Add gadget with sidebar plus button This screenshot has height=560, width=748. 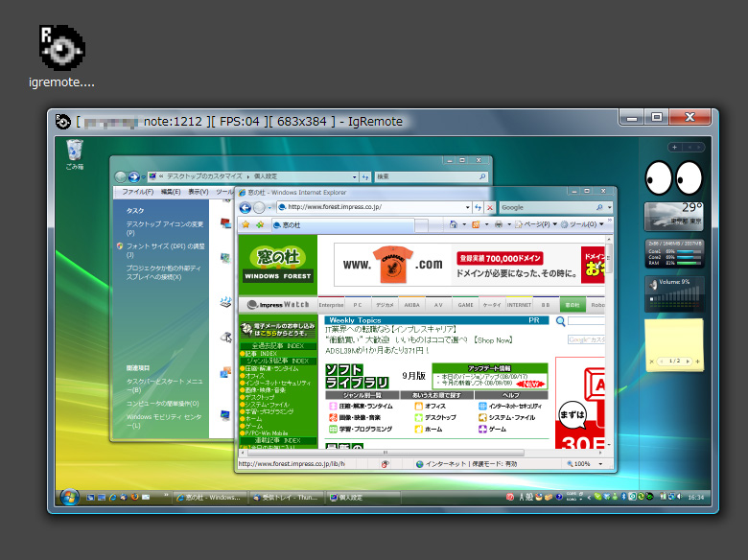point(674,148)
